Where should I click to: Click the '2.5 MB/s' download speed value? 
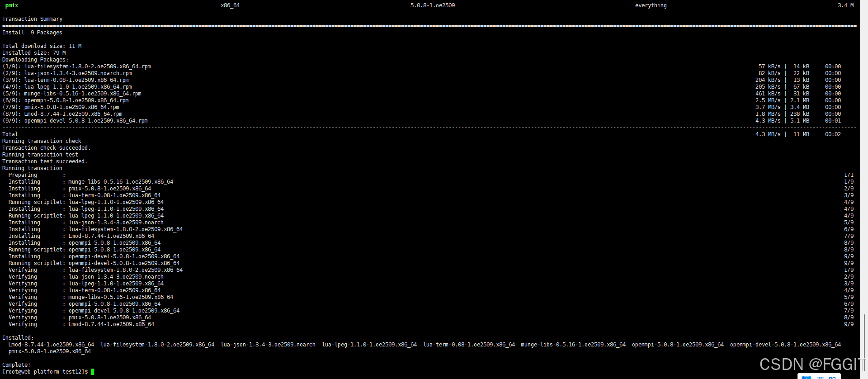click(x=768, y=100)
